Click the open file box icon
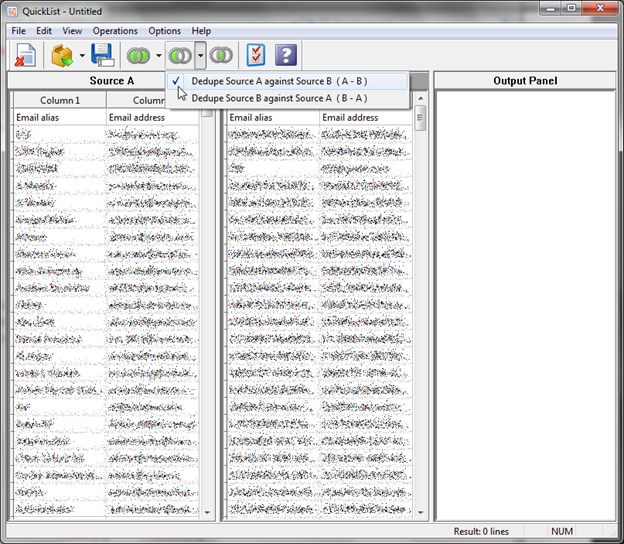This screenshot has width=624, height=544. point(63,55)
